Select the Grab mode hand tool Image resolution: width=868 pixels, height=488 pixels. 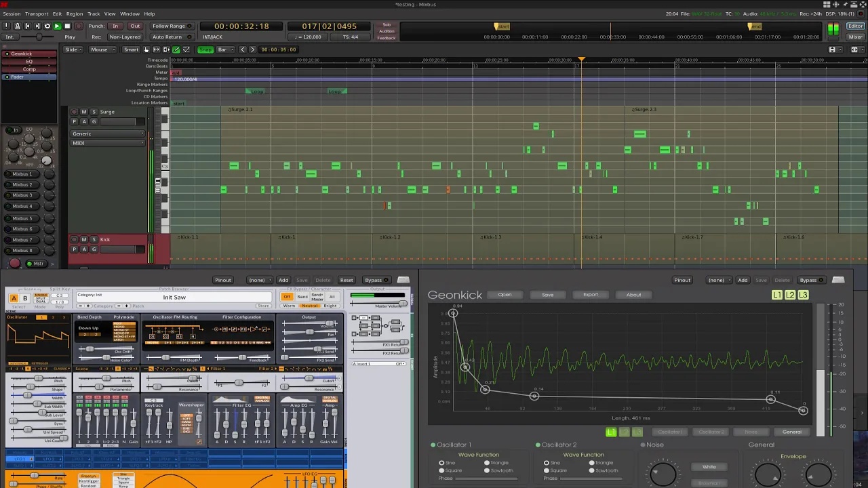(146, 49)
